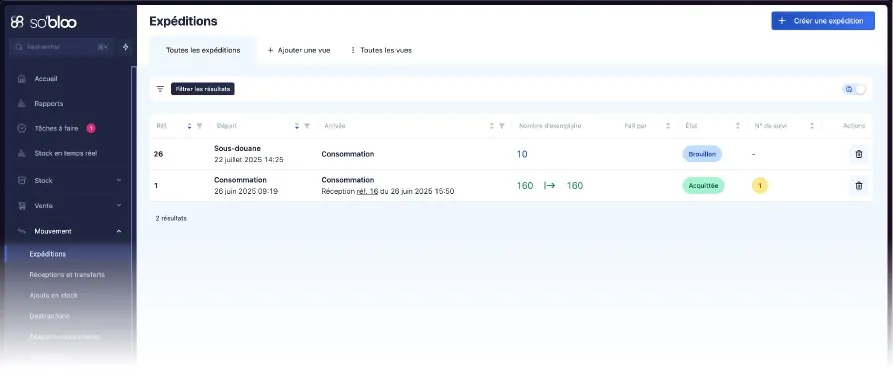893x387 pixels.
Task: Delete expedition 26 with the trash icon
Action: (x=859, y=154)
